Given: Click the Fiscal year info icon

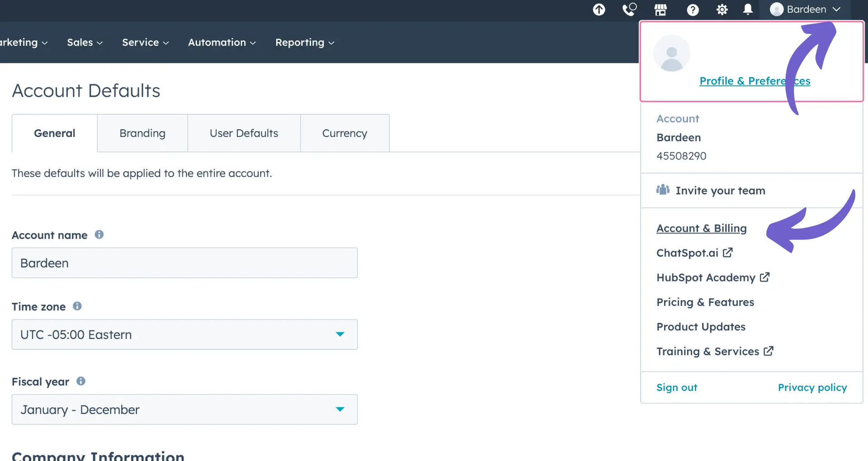Looking at the screenshot, I should point(81,381).
